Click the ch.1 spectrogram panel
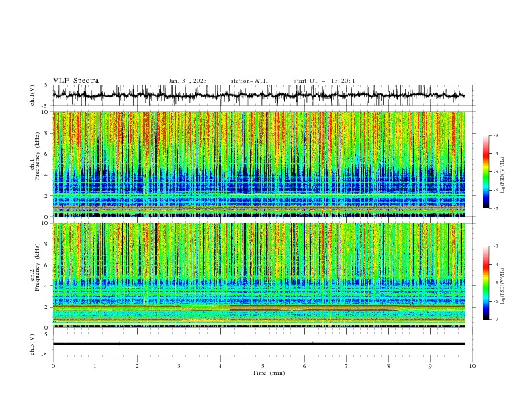Screen dimensions: 532x411 pos(259,164)
